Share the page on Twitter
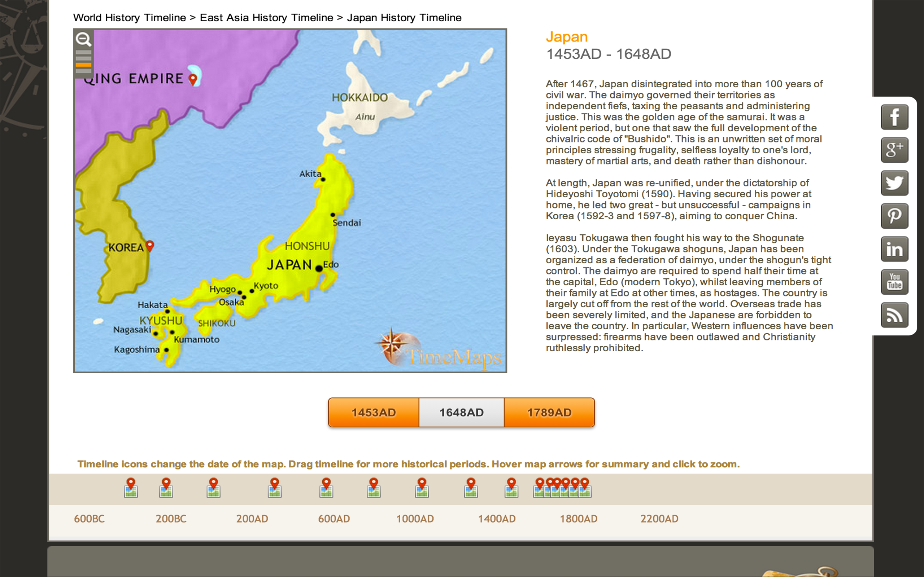 pos(894,183)
